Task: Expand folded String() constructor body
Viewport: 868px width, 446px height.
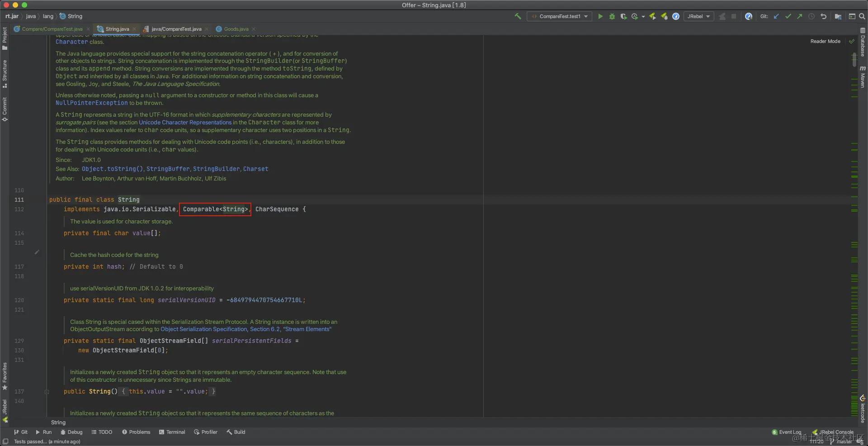Action: [47, 392]
